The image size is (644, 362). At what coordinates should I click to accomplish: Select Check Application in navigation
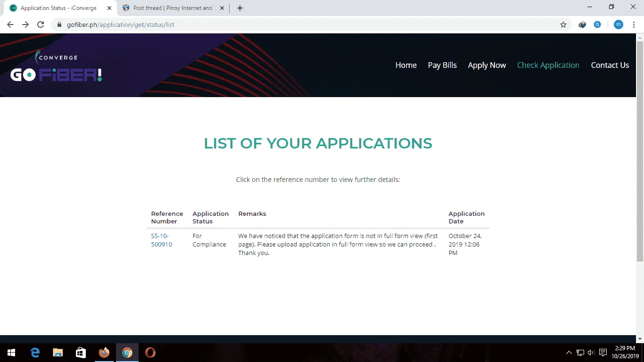click(548, 65)
